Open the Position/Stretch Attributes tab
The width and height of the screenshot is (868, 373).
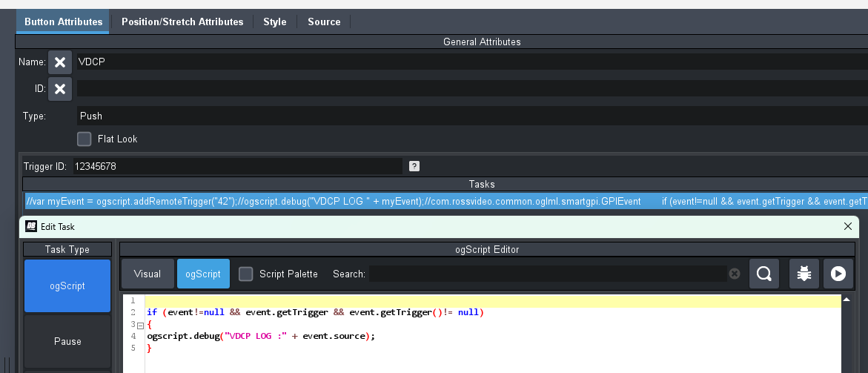pos(182,22)
